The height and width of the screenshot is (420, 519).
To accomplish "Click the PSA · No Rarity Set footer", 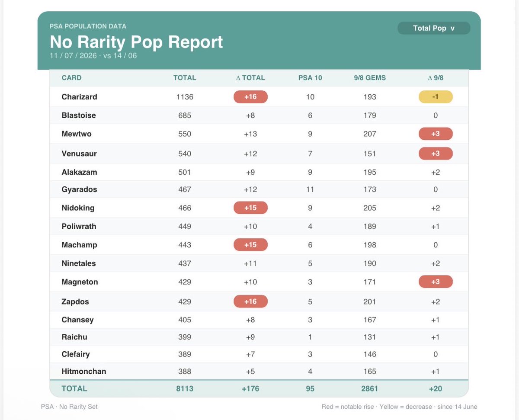I will pyautogui.click(x=70, y=407).
